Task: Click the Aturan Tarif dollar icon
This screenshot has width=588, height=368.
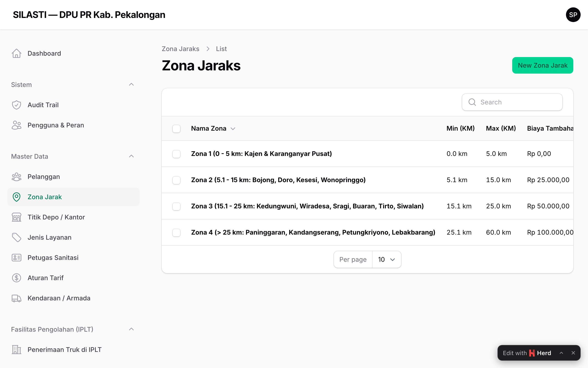Action: [17, 278]
